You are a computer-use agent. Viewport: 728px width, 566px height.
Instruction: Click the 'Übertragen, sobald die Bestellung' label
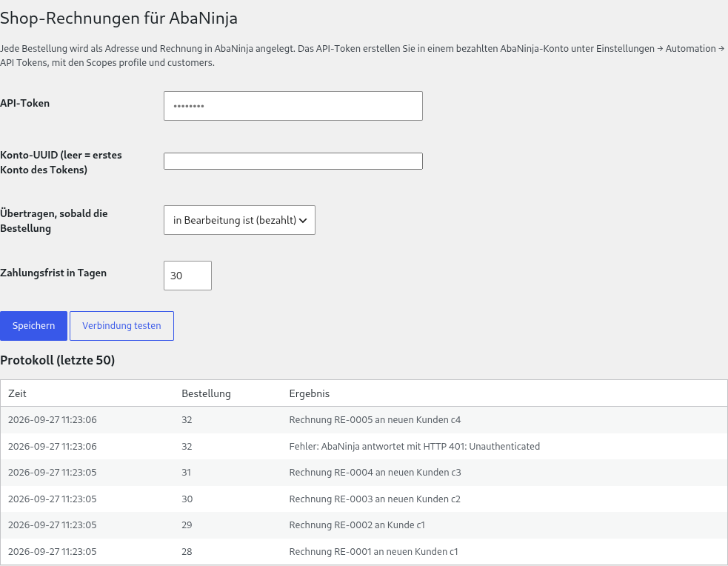[54, 221]
